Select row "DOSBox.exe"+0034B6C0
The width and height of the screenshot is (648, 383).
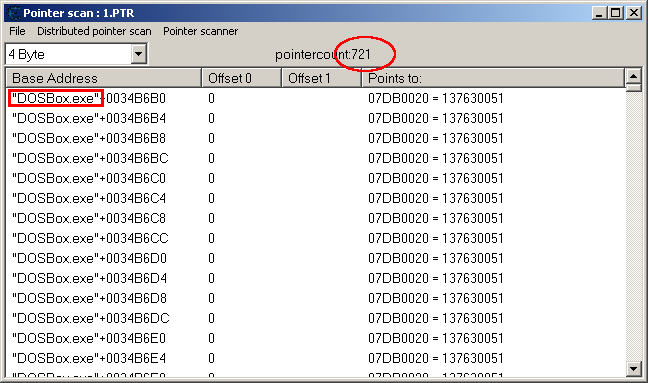tap(315, 178)
